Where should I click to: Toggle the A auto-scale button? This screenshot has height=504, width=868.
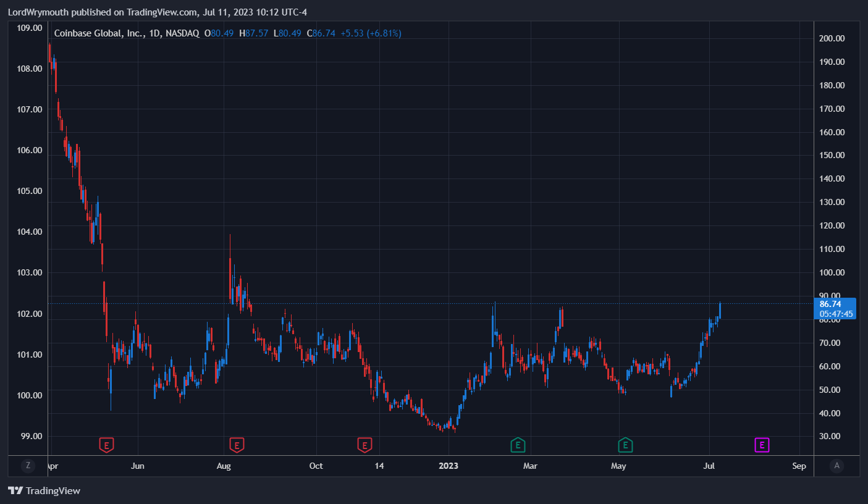tap(836, 466)
